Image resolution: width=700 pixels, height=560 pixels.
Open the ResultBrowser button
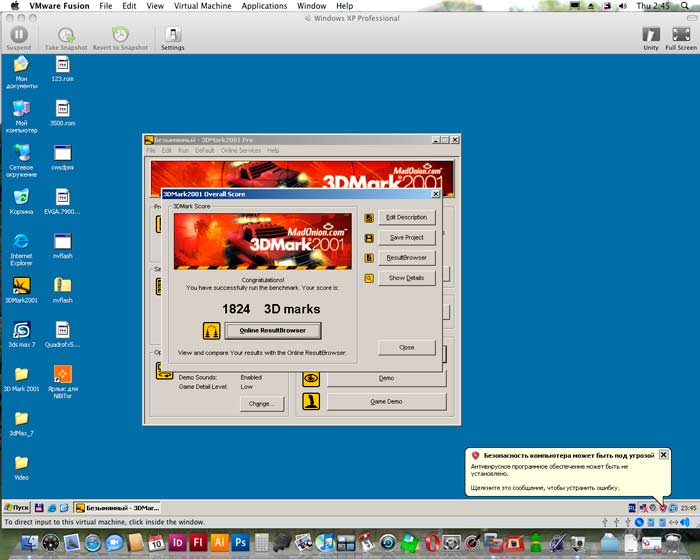coord(406,258)
